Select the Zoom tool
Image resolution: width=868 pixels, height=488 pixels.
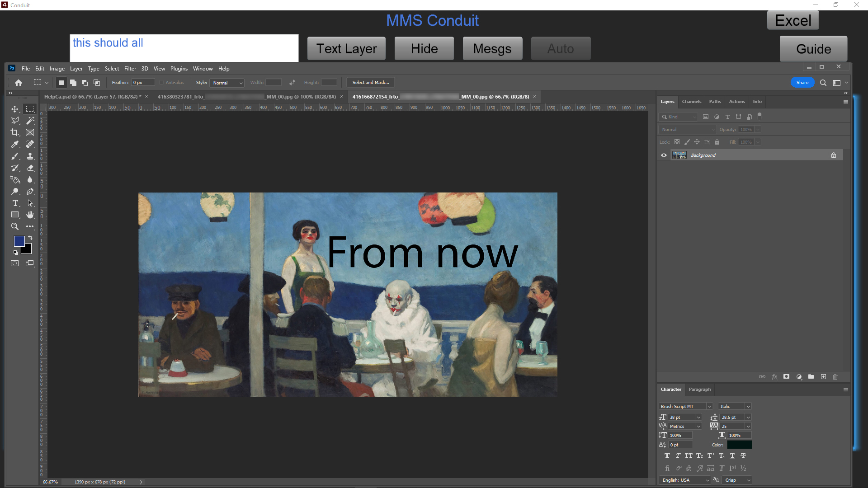[x=15, y=226]
